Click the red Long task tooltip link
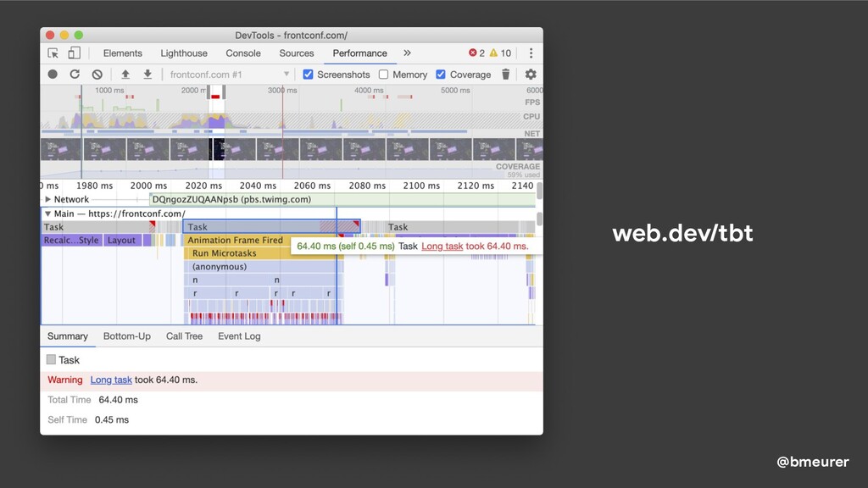Image resolution: width=868 pixels, height=488 pixels. tap(442, 247)
